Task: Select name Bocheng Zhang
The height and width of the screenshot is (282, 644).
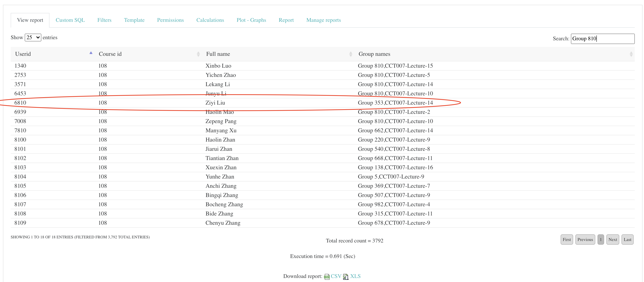Action: tap(224, 205)
